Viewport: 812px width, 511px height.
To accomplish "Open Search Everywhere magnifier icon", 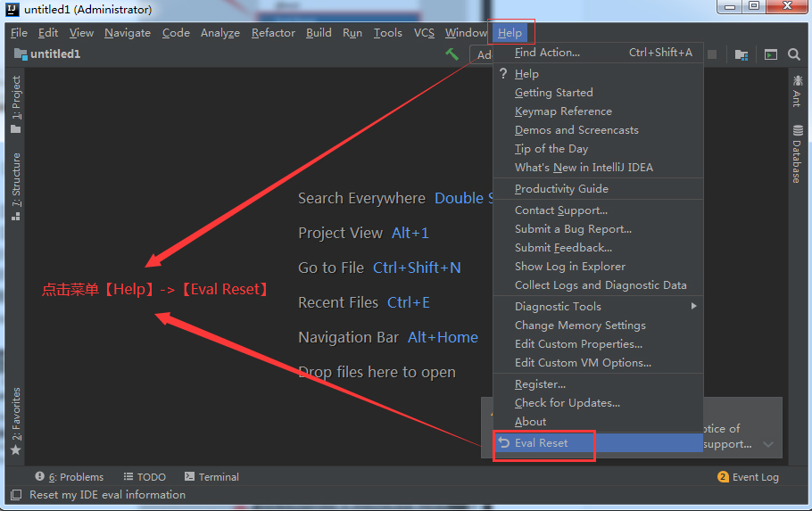I will [794, 54].
